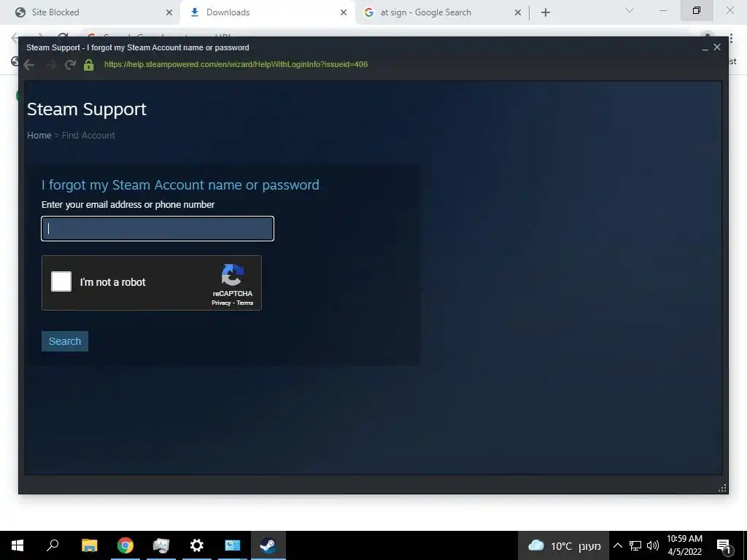The image size is (747, 560).
Task: Open the reCAPTCHA Terms link
Action: pos(245,303)
